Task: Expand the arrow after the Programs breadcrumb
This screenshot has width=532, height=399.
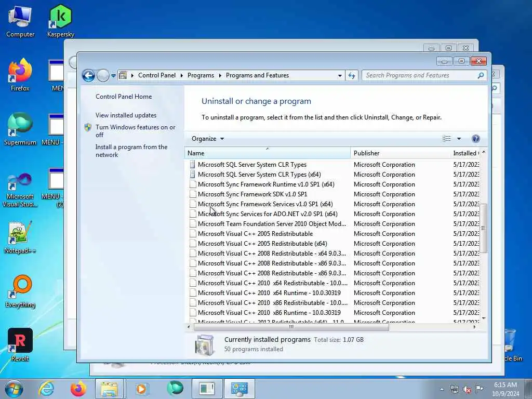Action: tap(220, 75)
